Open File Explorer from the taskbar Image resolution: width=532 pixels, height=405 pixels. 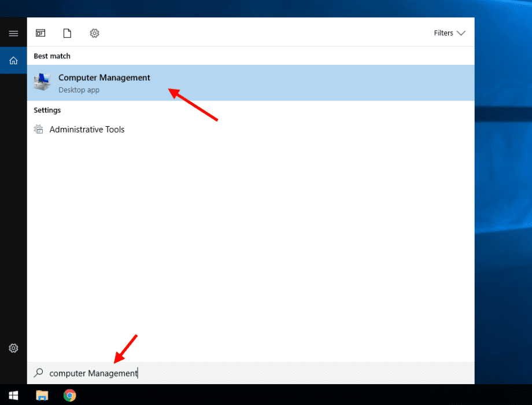click(42, 395)
